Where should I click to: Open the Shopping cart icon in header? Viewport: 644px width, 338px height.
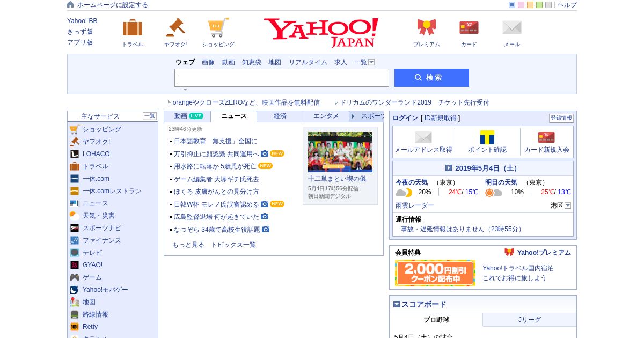(x=218, y=27)
